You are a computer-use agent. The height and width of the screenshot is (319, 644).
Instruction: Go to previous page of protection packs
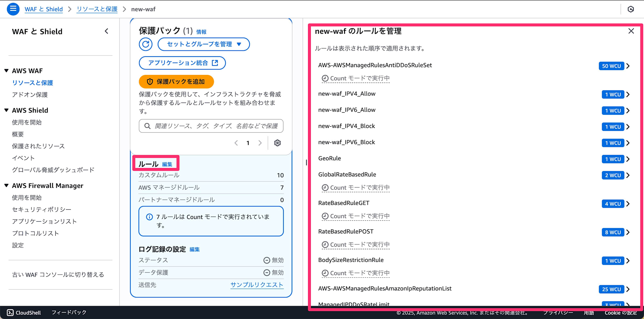click(x=236, y=143)
